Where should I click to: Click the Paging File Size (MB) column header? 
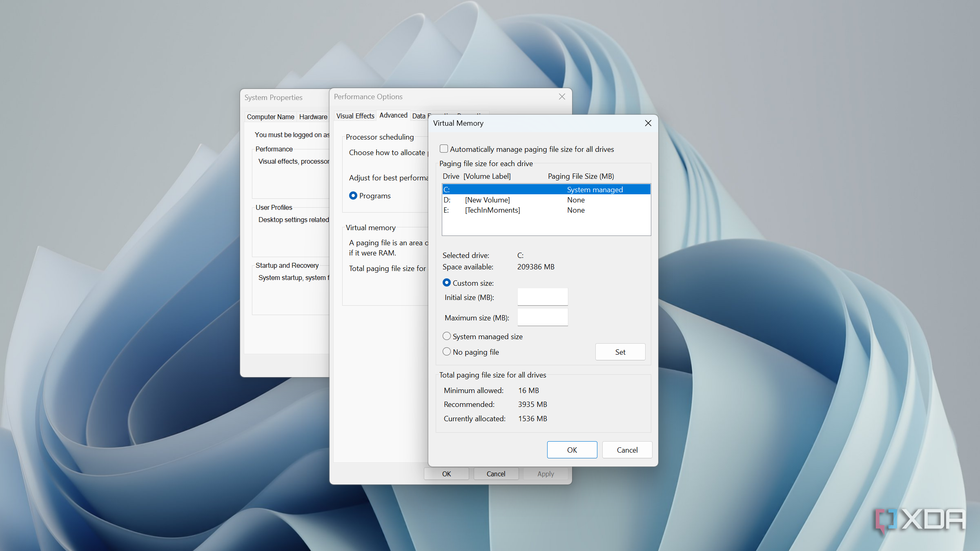click(x=581, y=176)
